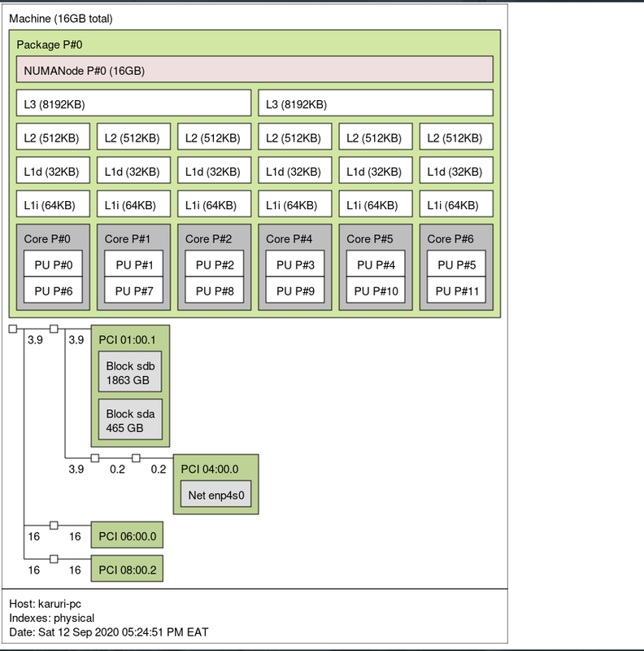This screenshot has width=644, height=651.
Task: Click the PCI 01:00.1 label
Action: point(127,339)
